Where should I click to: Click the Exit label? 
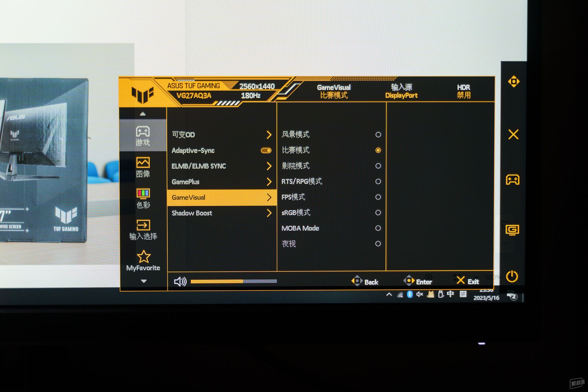(x=473, y=282)
